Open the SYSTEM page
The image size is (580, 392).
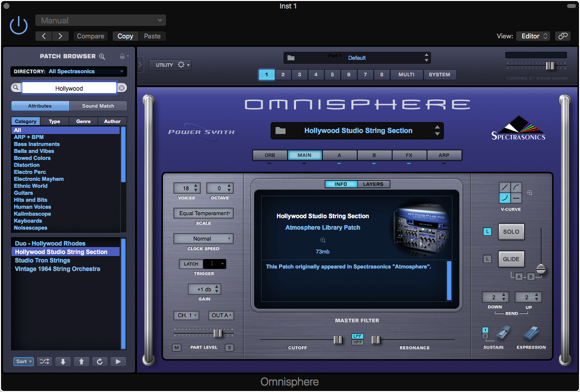pos(439,74)
